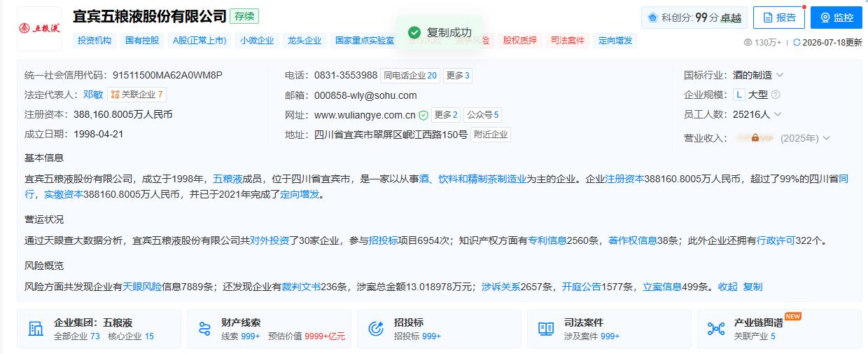Click the 科创分 score badge icon
868x354 pixels.
click(652, 18)
